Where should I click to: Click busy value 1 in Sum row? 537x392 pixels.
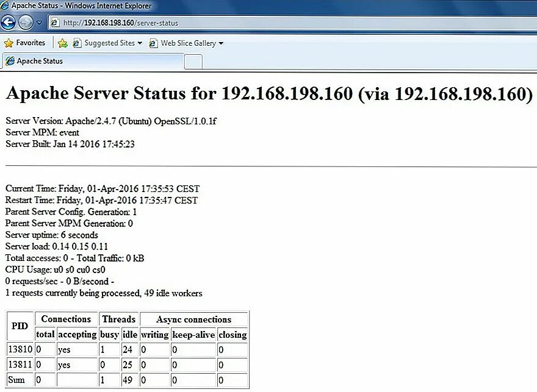[x=109, y=380]
